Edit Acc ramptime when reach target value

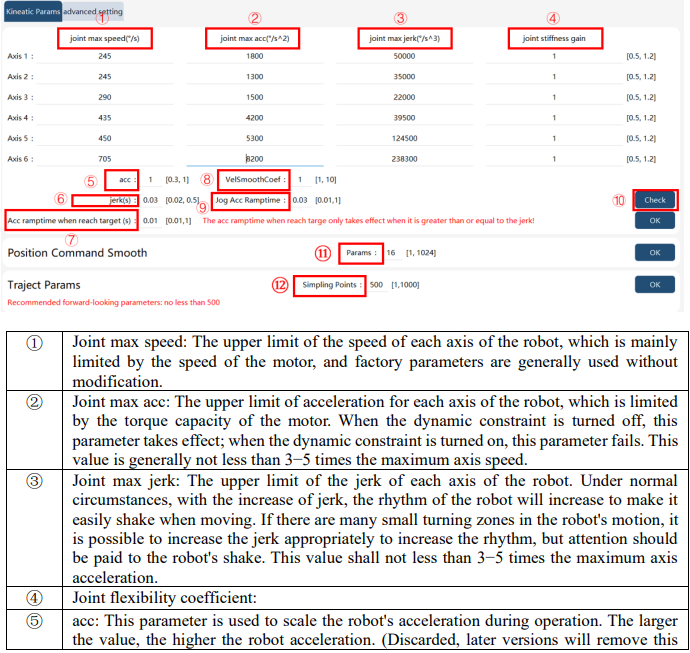click(x=150, y=220)
